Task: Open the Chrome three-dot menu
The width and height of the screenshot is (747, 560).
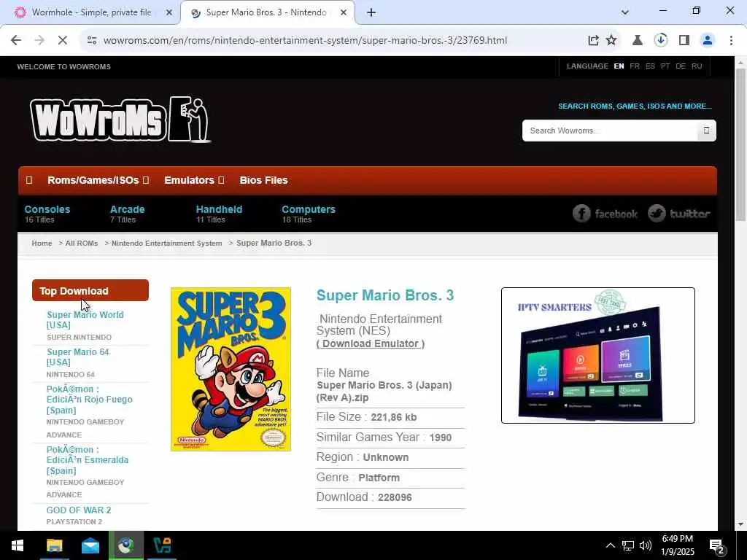Action: click(731, 41)
